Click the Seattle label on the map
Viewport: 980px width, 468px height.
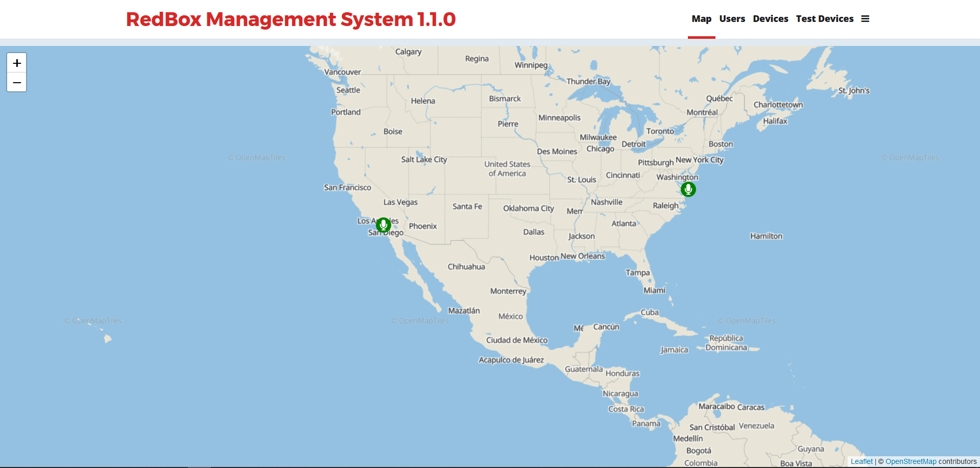click(x=348, y=90)
